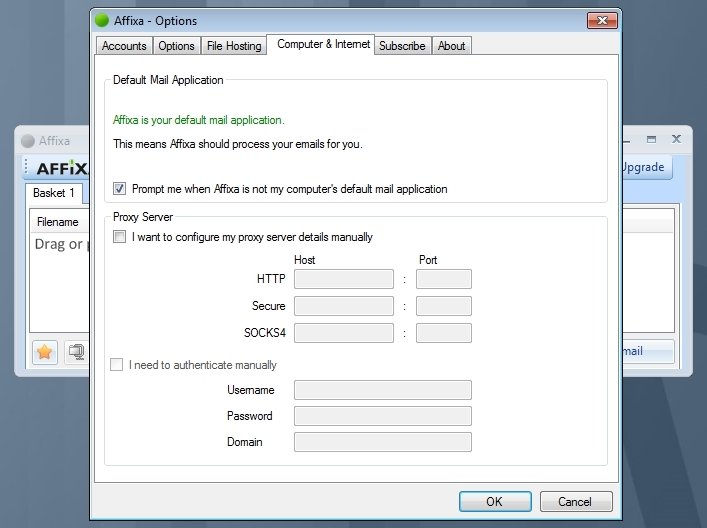
Task: Close the background Affixa main window
Action: [x=676, y=139]
